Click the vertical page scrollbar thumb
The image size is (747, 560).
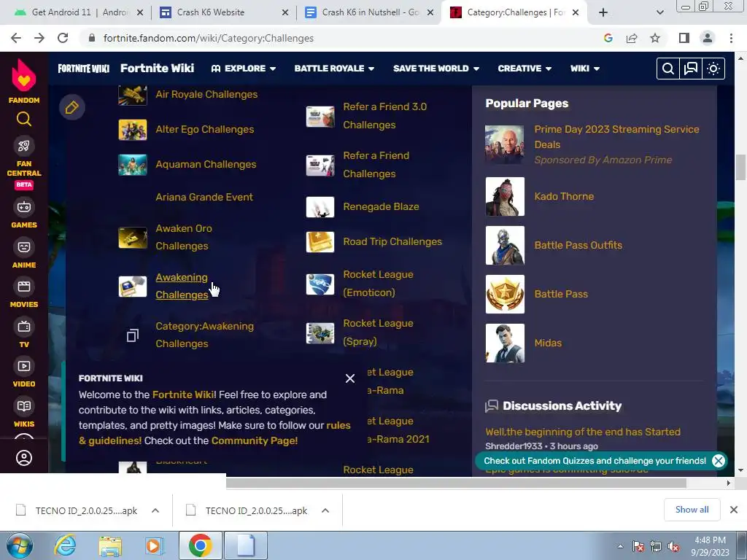tap(740, 168)
